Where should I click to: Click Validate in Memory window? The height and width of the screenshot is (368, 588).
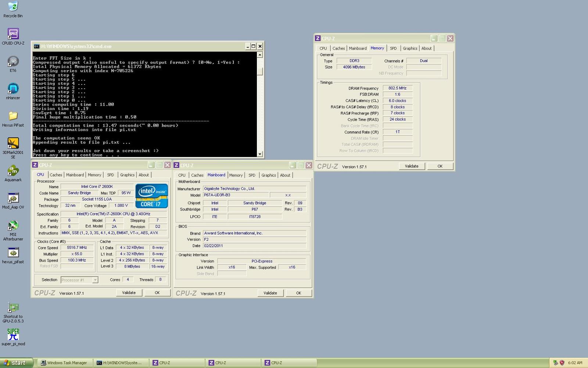(x=412, y=166)
